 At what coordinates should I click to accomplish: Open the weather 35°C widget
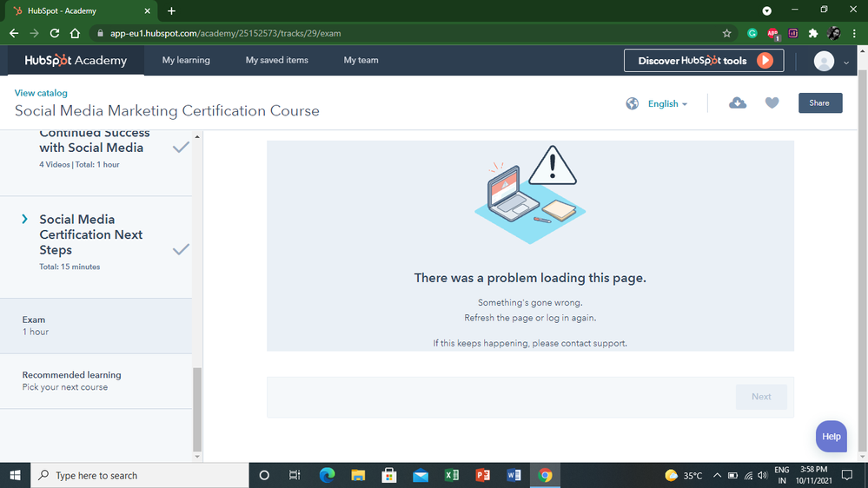tap(684, 475)
